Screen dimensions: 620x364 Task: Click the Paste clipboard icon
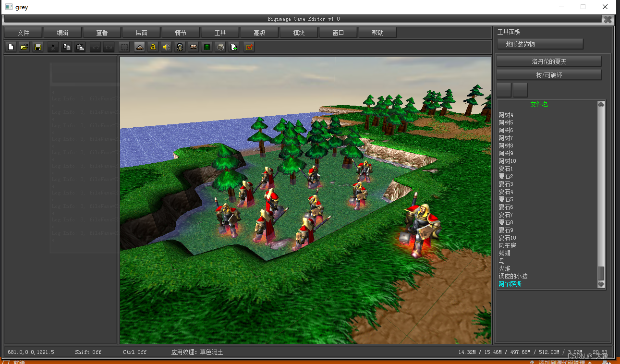coord(80,47)
